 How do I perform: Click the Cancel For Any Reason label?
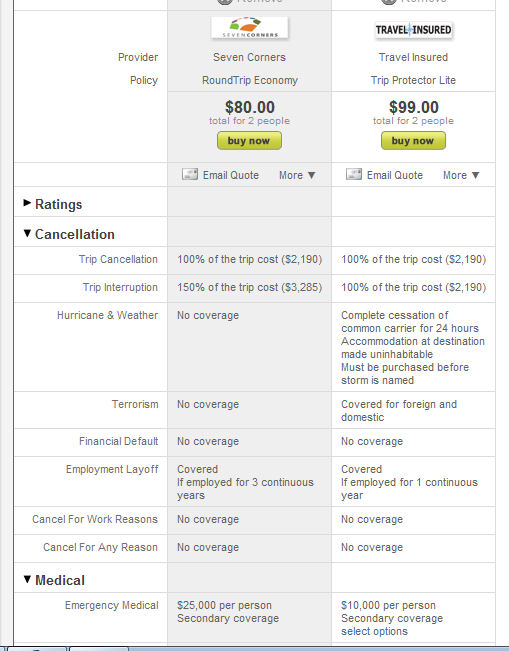[x=100, y=547]
